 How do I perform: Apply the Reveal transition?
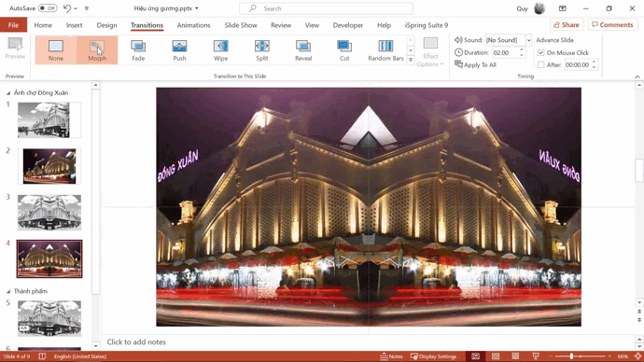point(303,50)
